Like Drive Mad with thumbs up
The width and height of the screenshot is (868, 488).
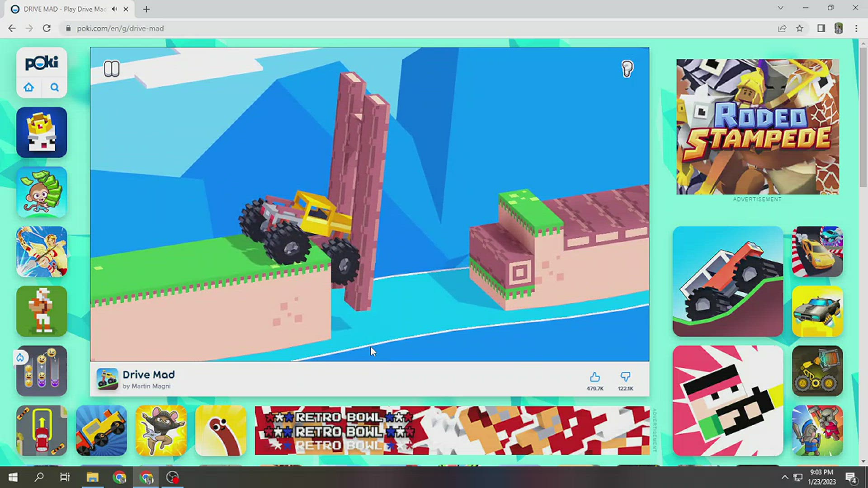click(595, 377)
